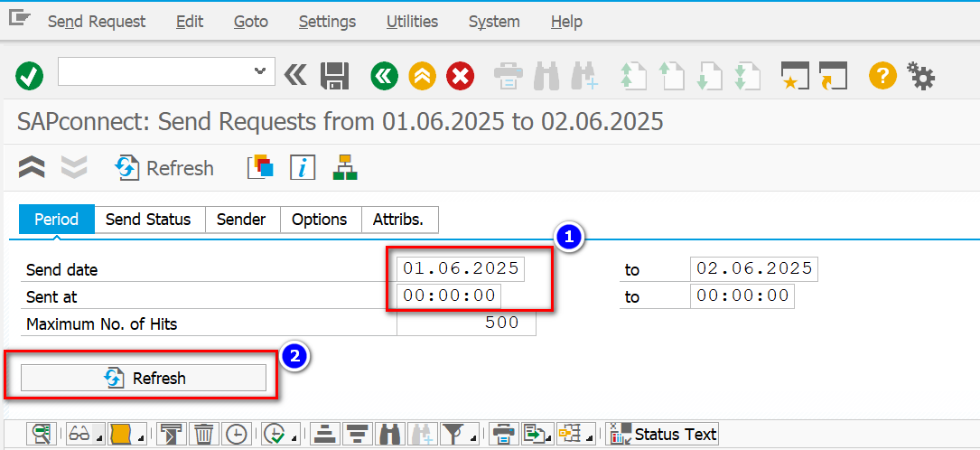Click Refresh in the application toolbar

click(163, 168)
